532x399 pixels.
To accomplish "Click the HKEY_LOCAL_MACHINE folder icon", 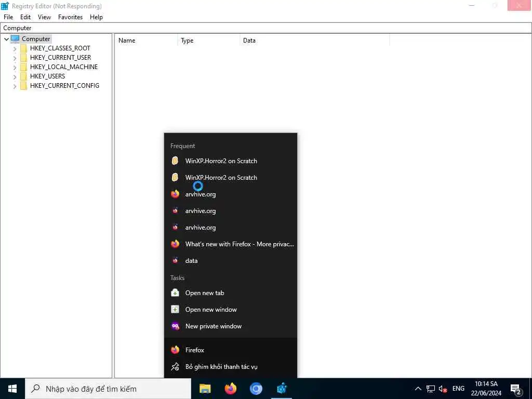I will click(x=23, y=67).
